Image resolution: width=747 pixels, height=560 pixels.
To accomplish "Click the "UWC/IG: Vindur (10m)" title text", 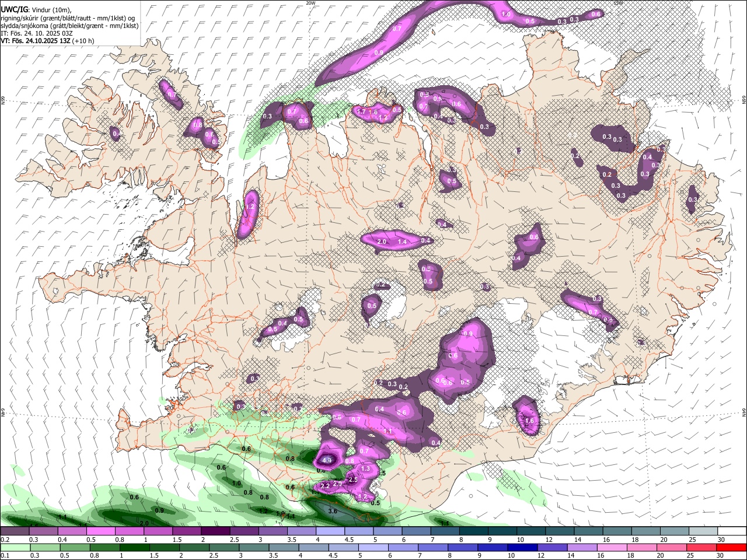I will click(36, 9).
